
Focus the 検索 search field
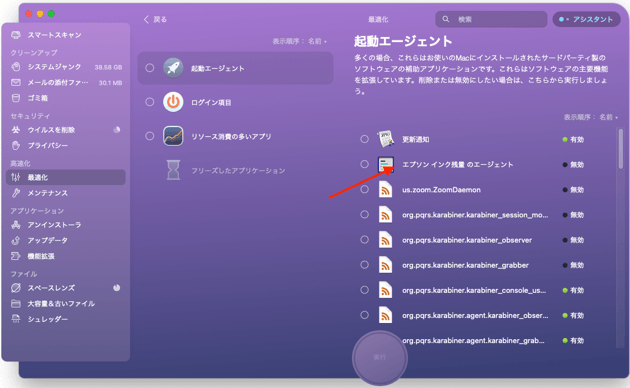click(x=491, y=19)
